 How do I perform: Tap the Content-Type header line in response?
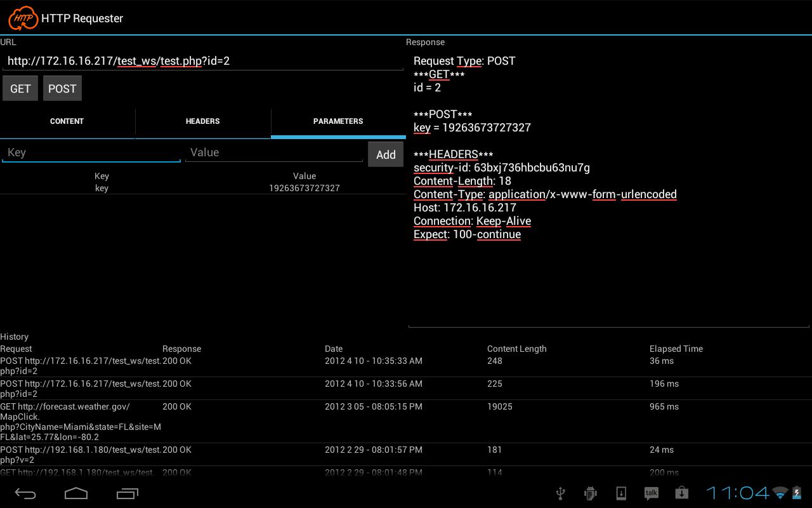tap(545, 194)
